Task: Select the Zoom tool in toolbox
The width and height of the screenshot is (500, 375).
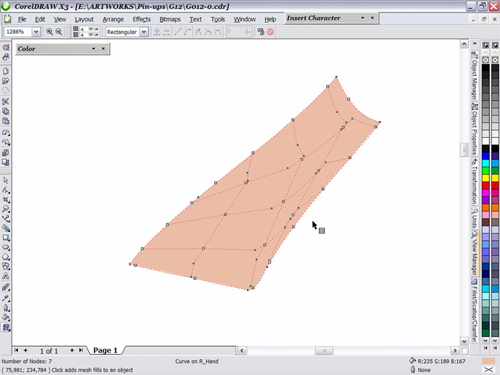Action: click(x=6, y=209)
